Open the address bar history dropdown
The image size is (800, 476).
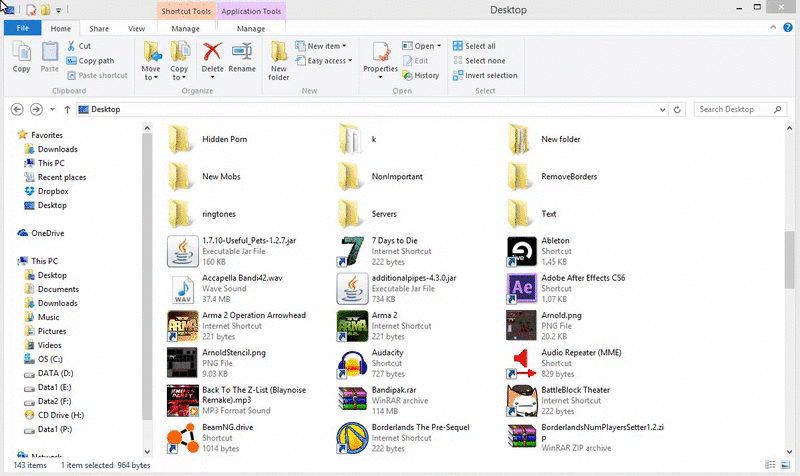[662, 109]
